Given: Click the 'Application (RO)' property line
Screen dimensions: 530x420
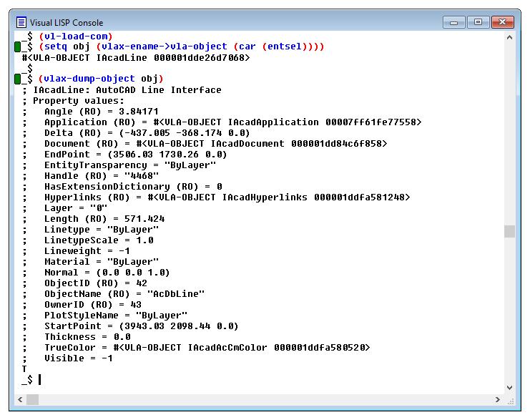Looking at the screenshot, I should click(x=233, y=122).
